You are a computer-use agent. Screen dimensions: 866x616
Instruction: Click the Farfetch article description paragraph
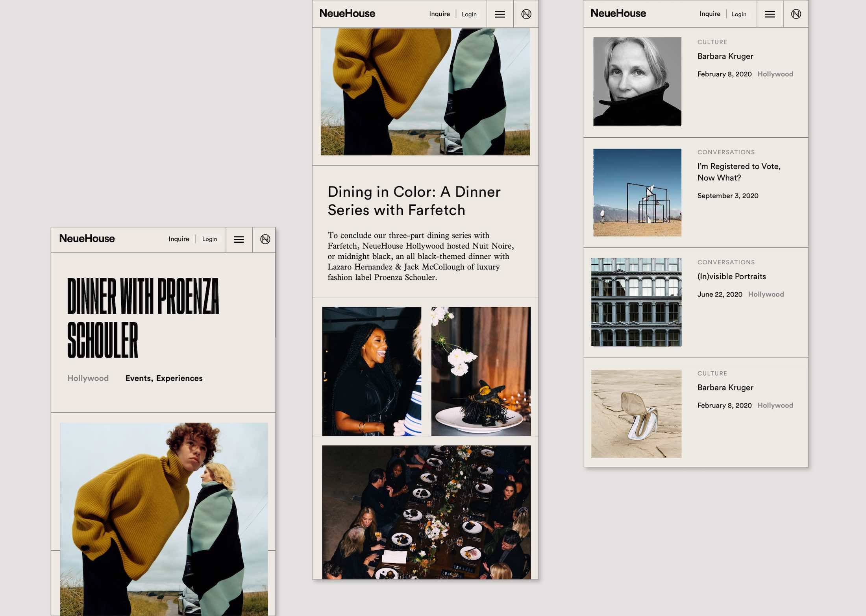coord(421,256)
